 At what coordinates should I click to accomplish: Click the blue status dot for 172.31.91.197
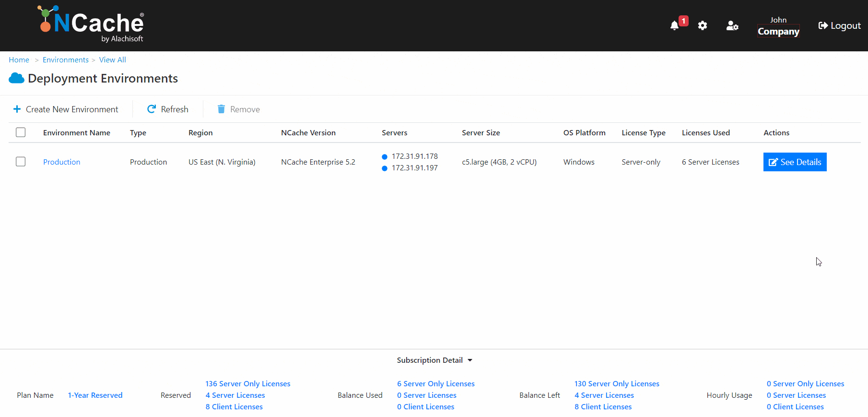coord(385,168)
